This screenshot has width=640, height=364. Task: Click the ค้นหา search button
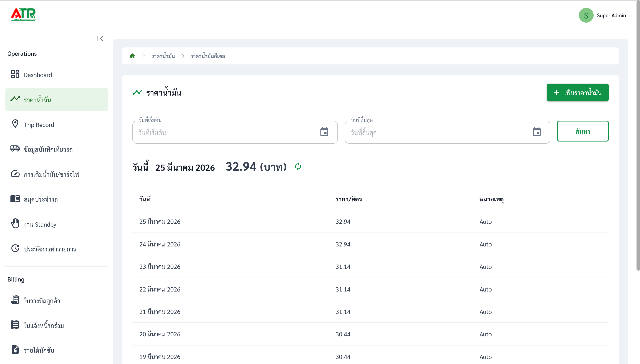(583, 131)
